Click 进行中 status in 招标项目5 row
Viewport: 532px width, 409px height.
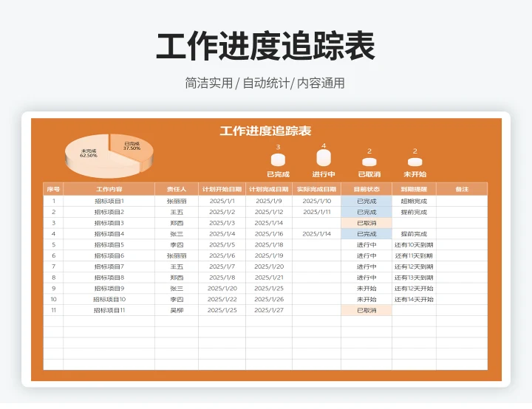click(366, 244)
